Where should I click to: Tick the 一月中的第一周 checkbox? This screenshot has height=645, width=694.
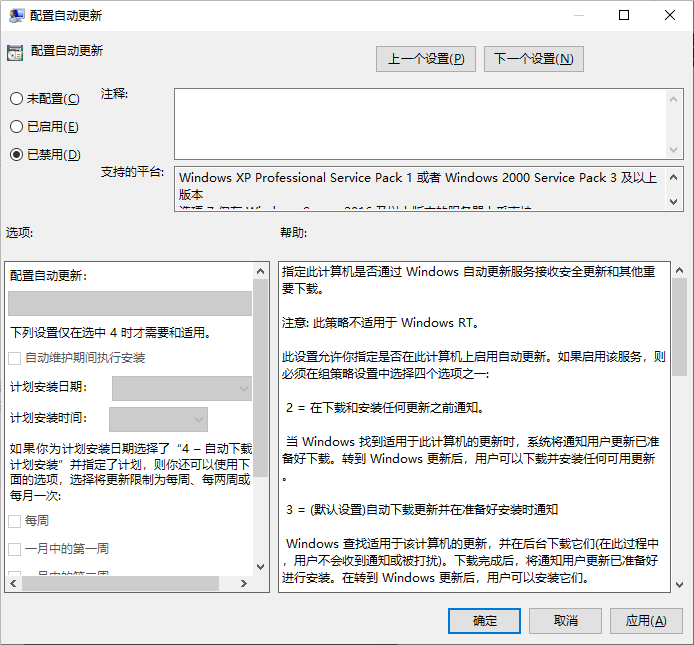click(x=15, y=549)
